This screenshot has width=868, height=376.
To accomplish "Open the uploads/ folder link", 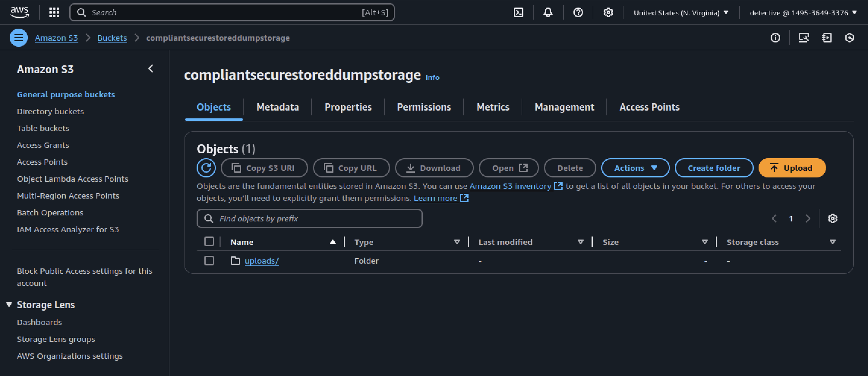I will pyautogui.click(x=261, y=261).
